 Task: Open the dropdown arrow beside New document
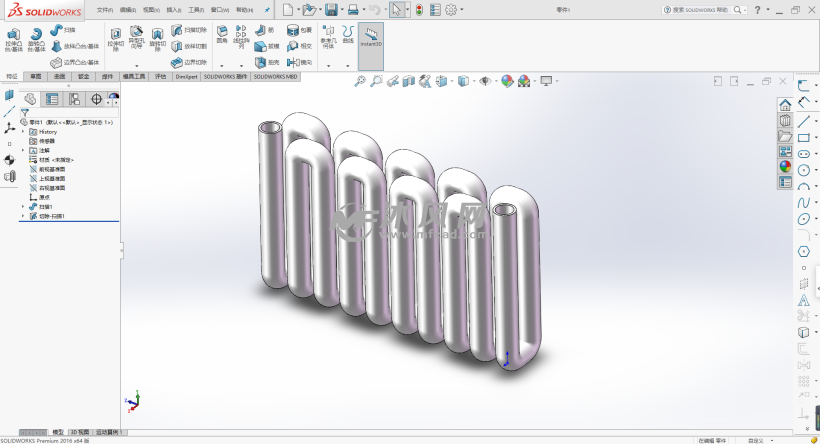[x=299, y=9]
